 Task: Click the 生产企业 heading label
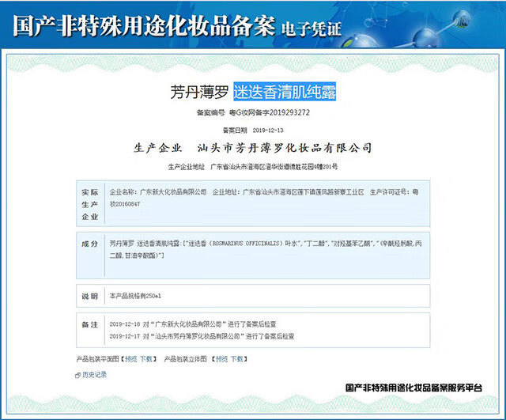click(x=158, y=148)
